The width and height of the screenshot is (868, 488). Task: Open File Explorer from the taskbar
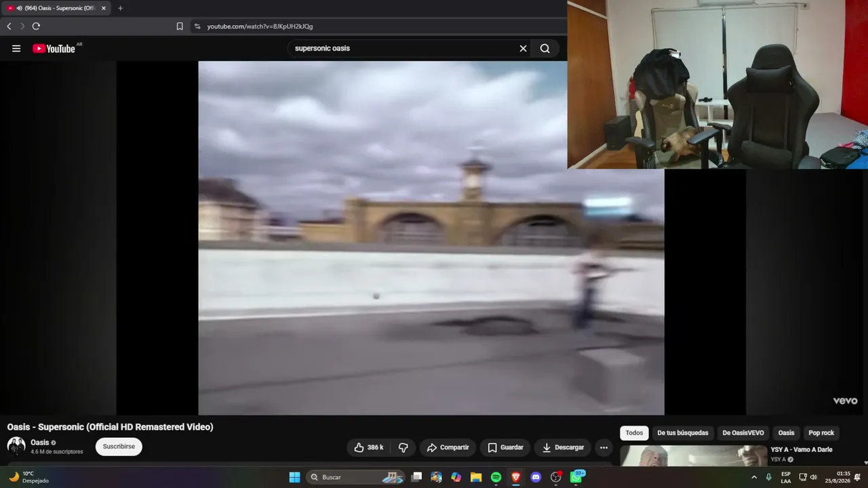coord(476,477)
